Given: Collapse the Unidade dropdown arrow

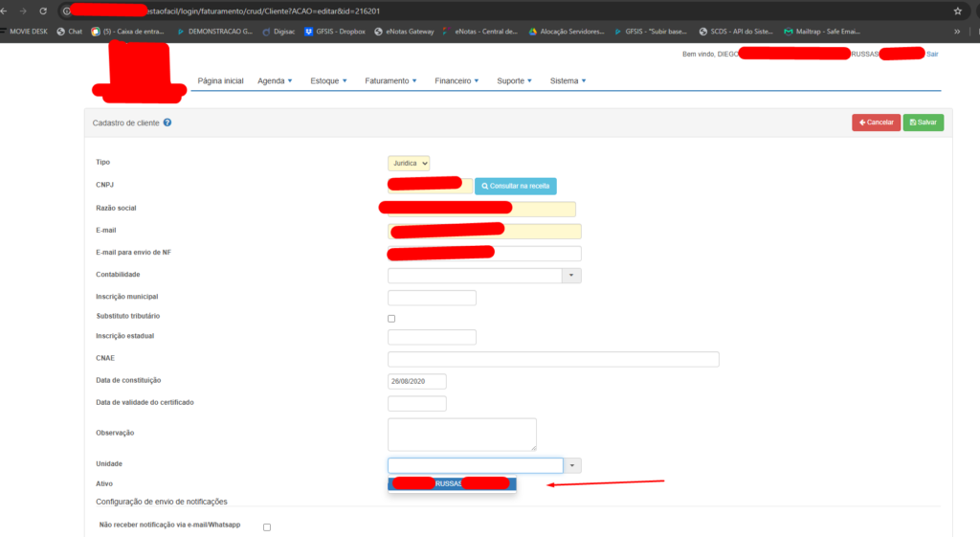Looking at the screenshot, I should pos(571,466).
